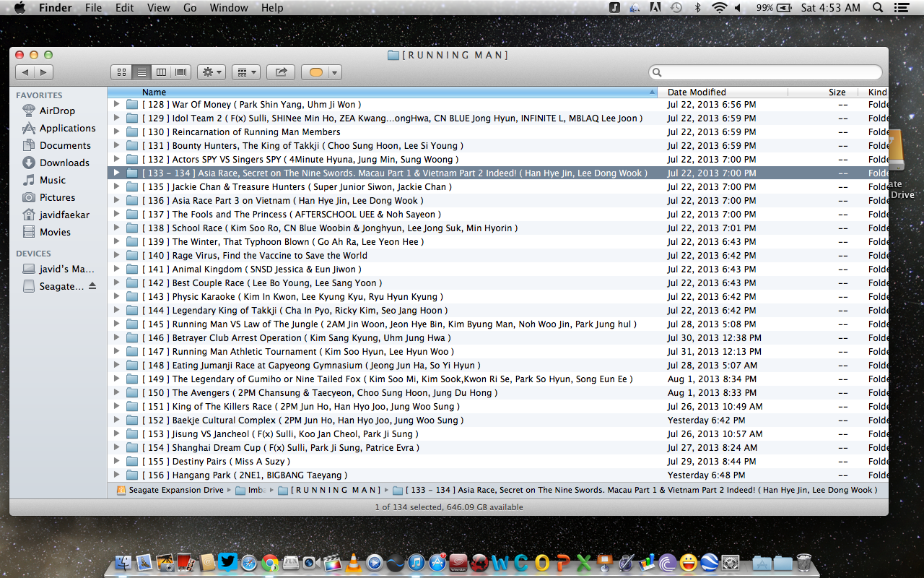
Task: Open the Arrange items dropdown
Action: point(246,72)
